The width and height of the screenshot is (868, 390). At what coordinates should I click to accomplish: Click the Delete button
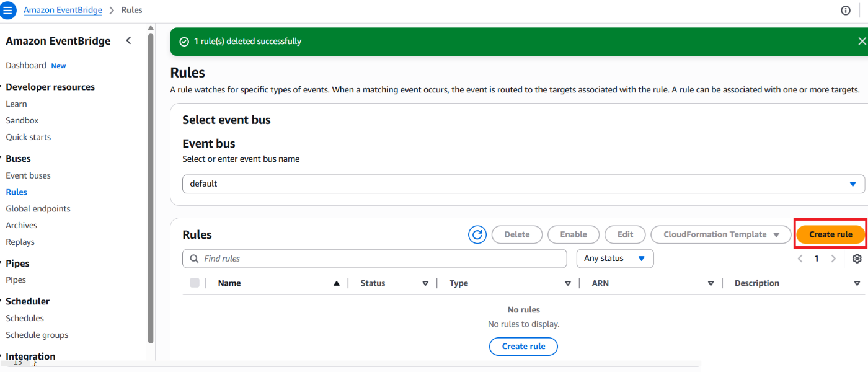click(517, 234)
